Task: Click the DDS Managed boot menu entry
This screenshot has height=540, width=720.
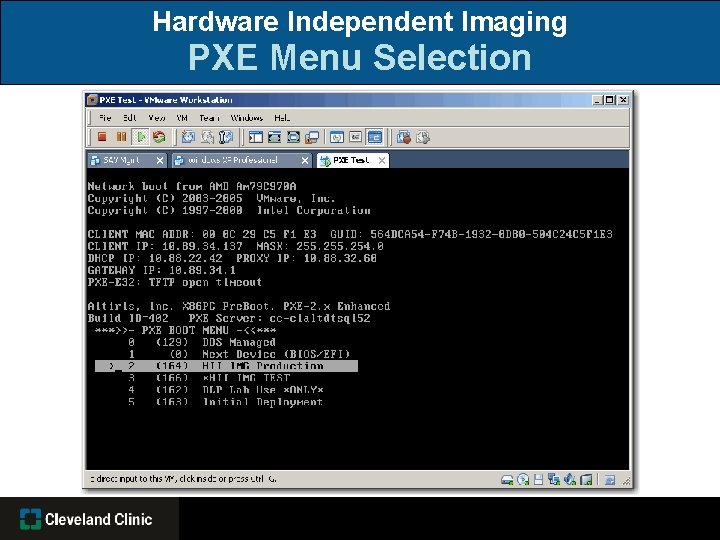Action: pyautogui.click(x=202, y=342)
